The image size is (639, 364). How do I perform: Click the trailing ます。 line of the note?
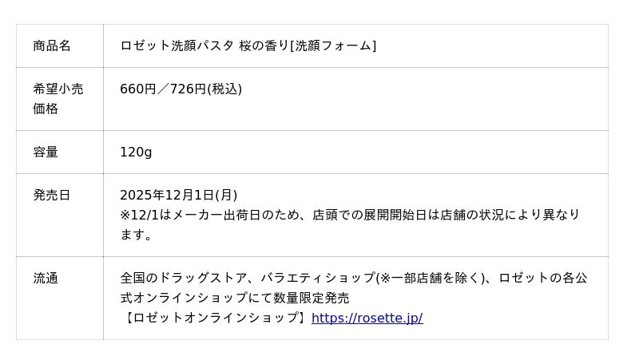136,235
